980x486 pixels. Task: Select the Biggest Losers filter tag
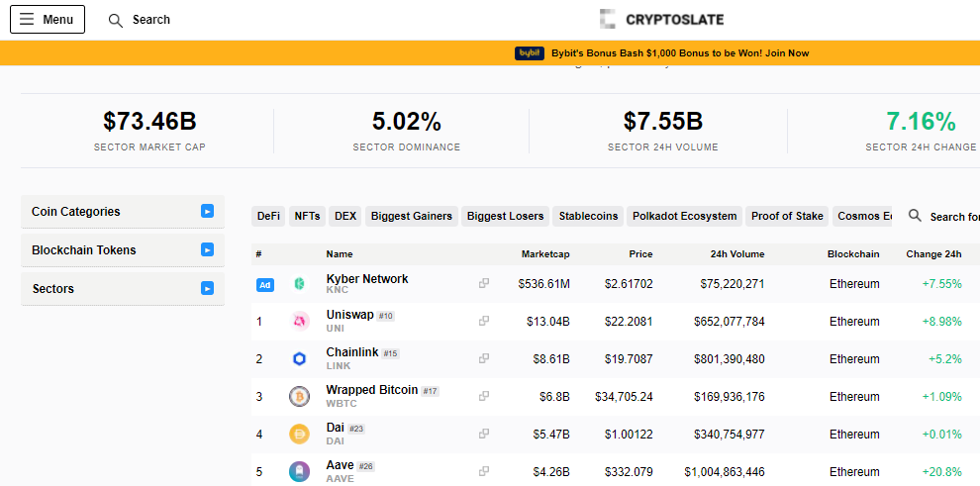(505, 216)
